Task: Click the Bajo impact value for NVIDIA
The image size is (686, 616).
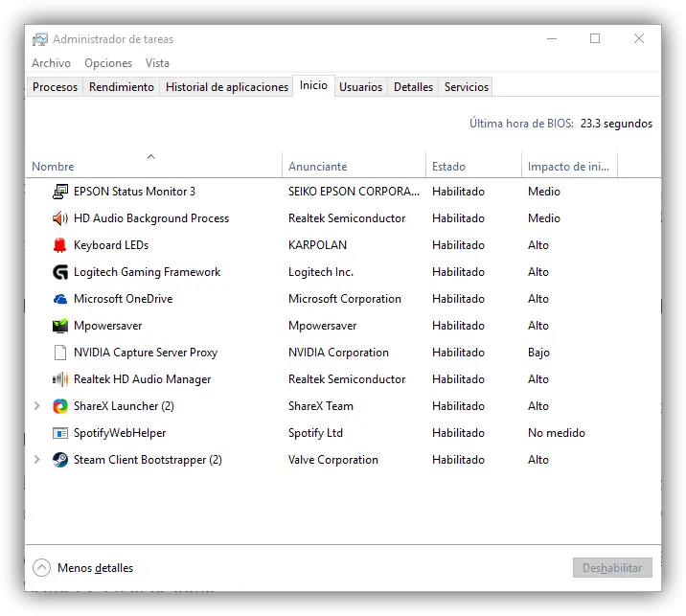Action: pos(538,353)
